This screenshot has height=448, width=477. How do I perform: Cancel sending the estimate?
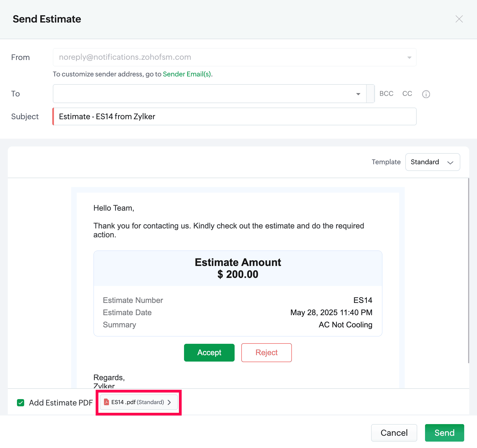[394, 433]
